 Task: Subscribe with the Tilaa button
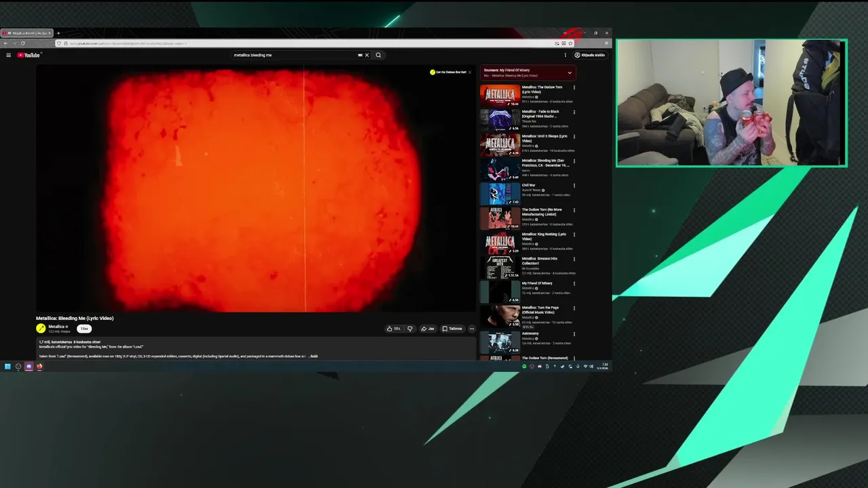[84, 329]
